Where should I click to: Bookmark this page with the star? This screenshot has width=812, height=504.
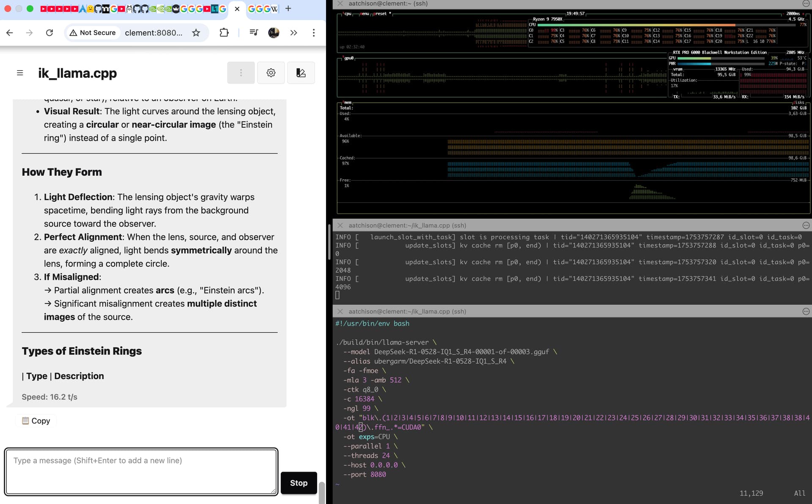[196, 33]
